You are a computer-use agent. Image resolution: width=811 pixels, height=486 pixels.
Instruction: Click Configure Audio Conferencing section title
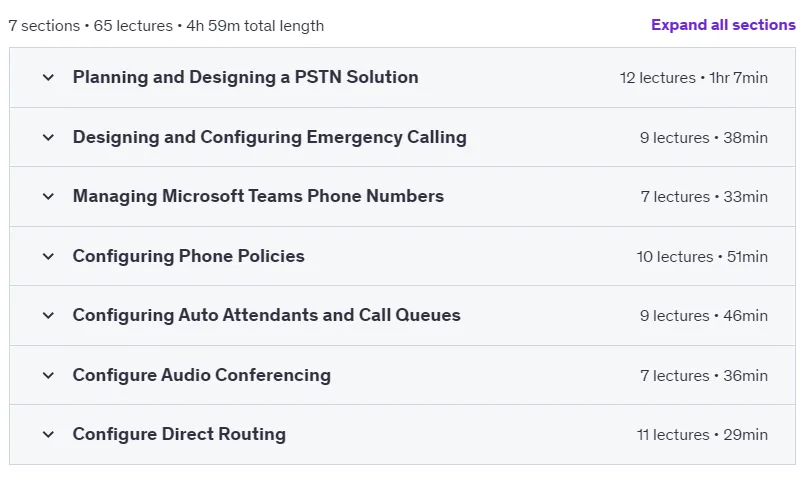click(202, 375)
